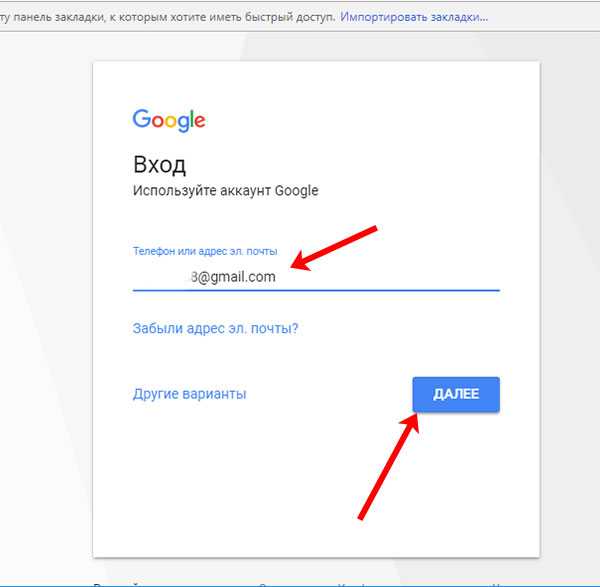Click the blue letter G in Google logo
The width and height of the screenshot is (600, 587).
141,119
